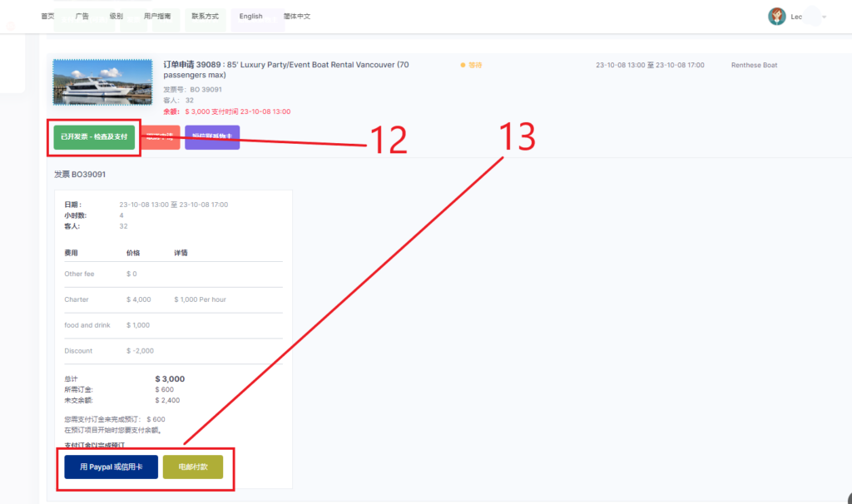Click green 已开发票 - 检查及支付 button
Screen dimensions: 852x504
[94, 136]
